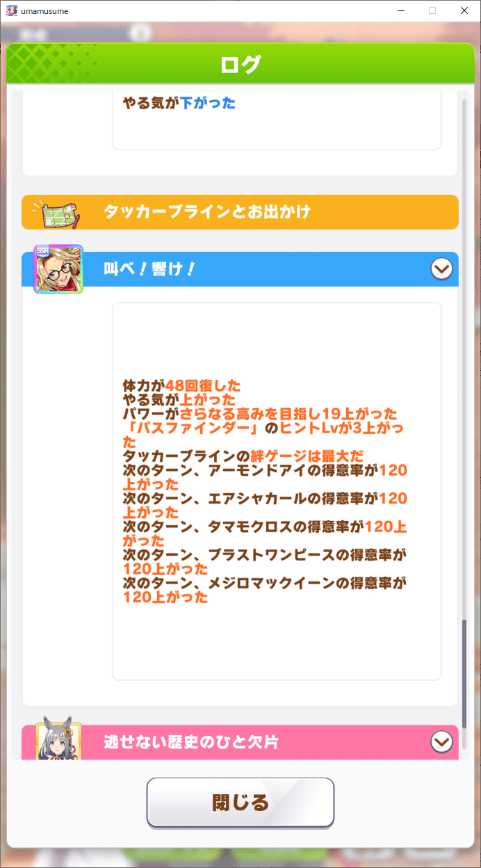
Task: Click the 体力が48回復した log line
Action: 182,385
